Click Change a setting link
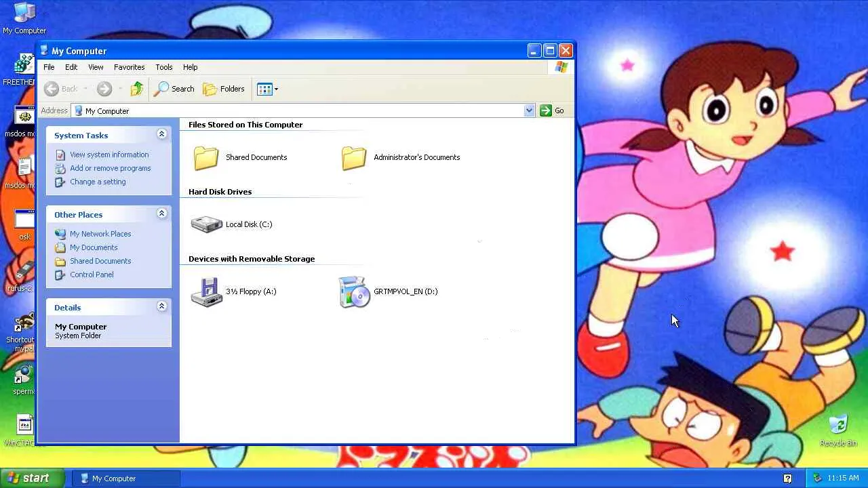 (98, 182)
